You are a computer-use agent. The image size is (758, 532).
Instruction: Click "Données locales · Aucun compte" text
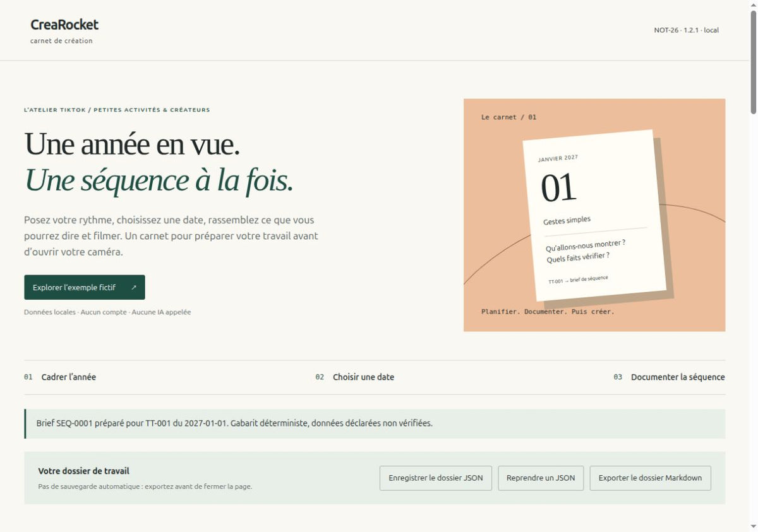[x=107, y=312]
